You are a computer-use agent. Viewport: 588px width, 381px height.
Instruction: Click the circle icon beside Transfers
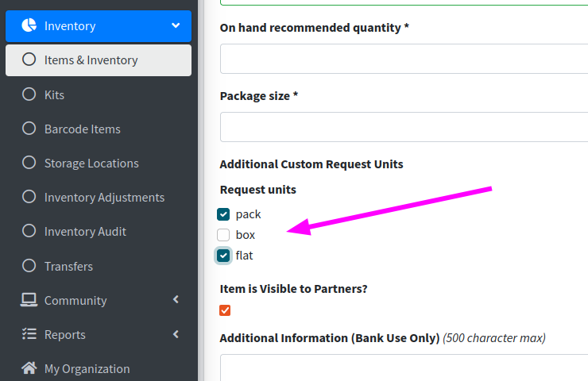tap(29, 266)
